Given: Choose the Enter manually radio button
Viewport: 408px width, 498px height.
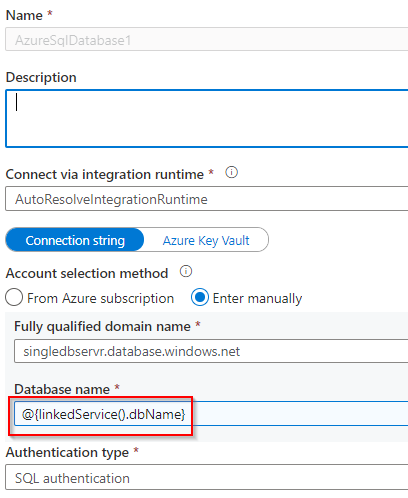Looking at the screenshot, I should coord(200,298).
